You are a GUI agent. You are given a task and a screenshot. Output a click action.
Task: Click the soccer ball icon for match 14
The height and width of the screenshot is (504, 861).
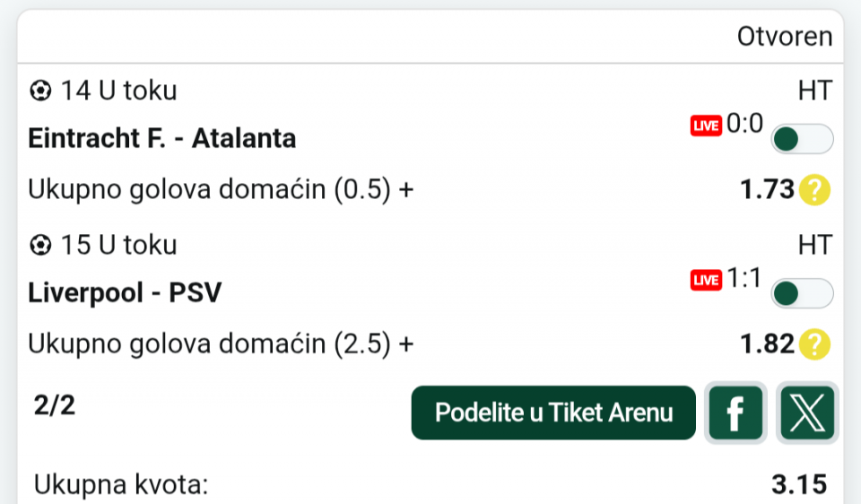[x=40, y=91]
